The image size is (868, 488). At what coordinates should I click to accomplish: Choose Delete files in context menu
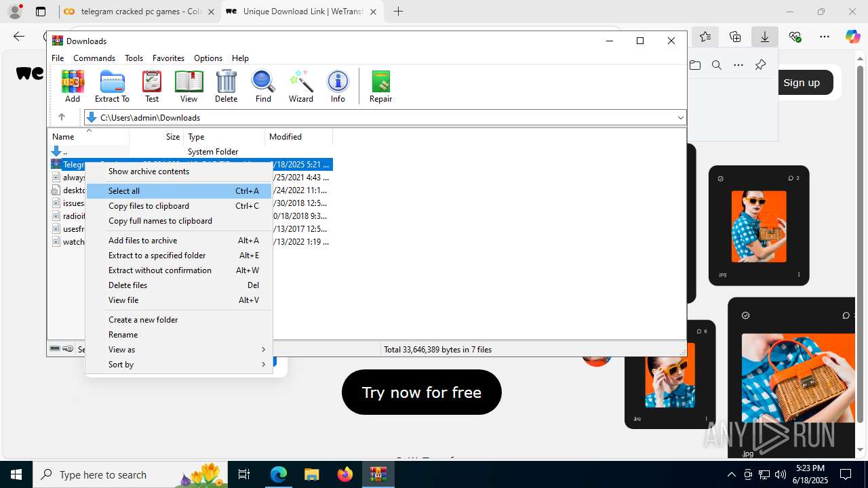[x=179, y=285]
